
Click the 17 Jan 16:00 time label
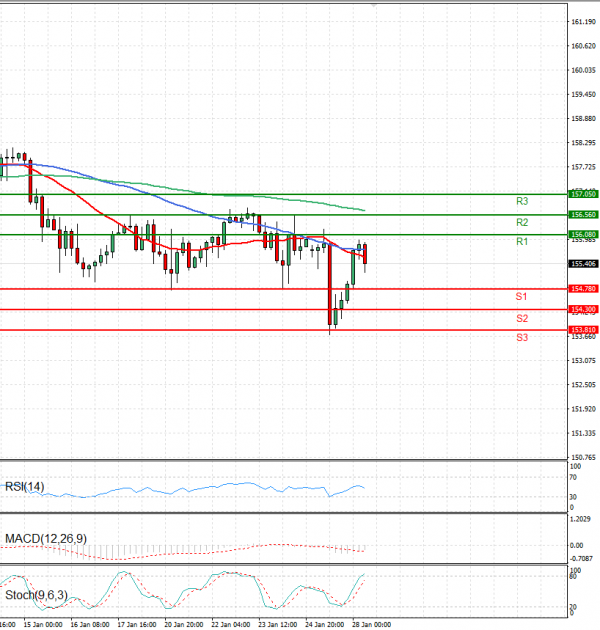click(137, 624)
